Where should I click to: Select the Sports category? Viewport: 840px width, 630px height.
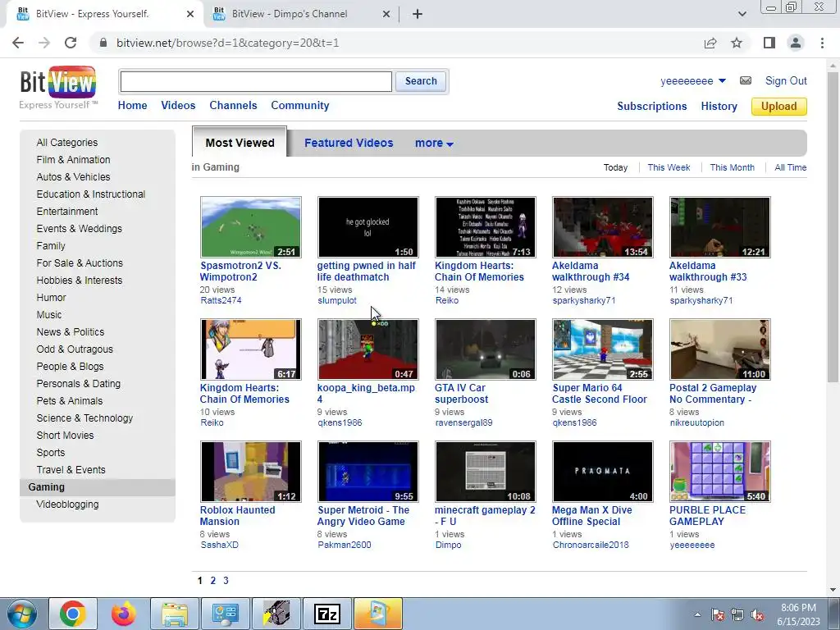click(x=50, y=453)
